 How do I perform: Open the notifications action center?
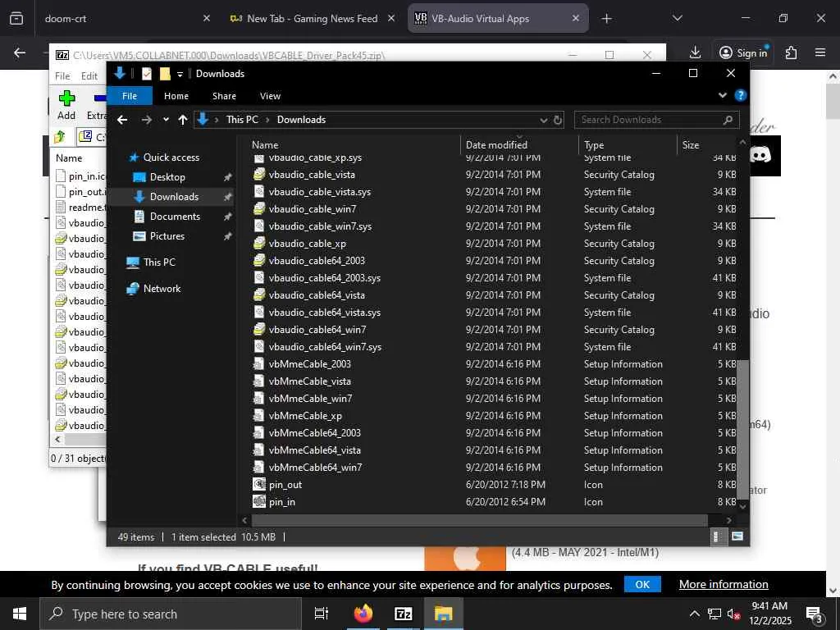(815, 614)
